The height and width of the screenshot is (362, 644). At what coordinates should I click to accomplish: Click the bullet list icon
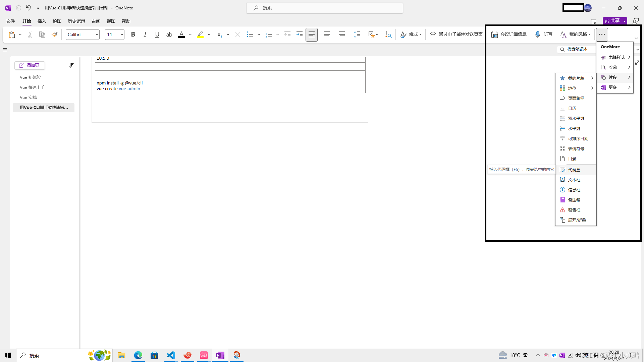[x=250, y=35]
